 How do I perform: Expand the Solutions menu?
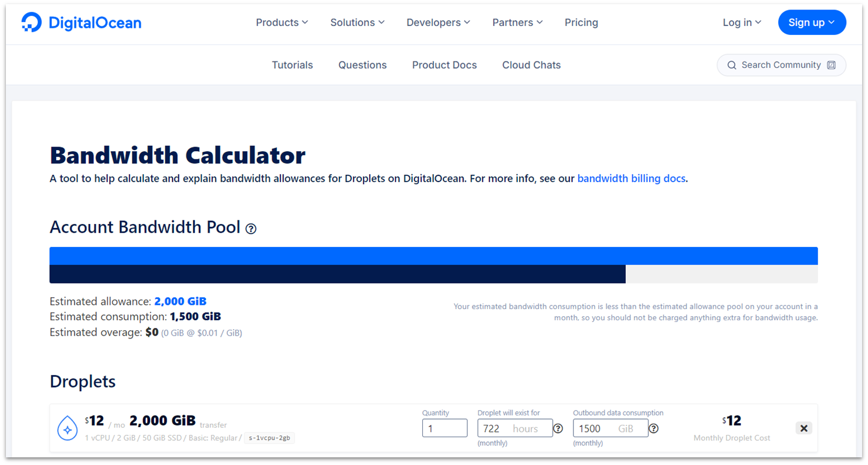[357, 22]
